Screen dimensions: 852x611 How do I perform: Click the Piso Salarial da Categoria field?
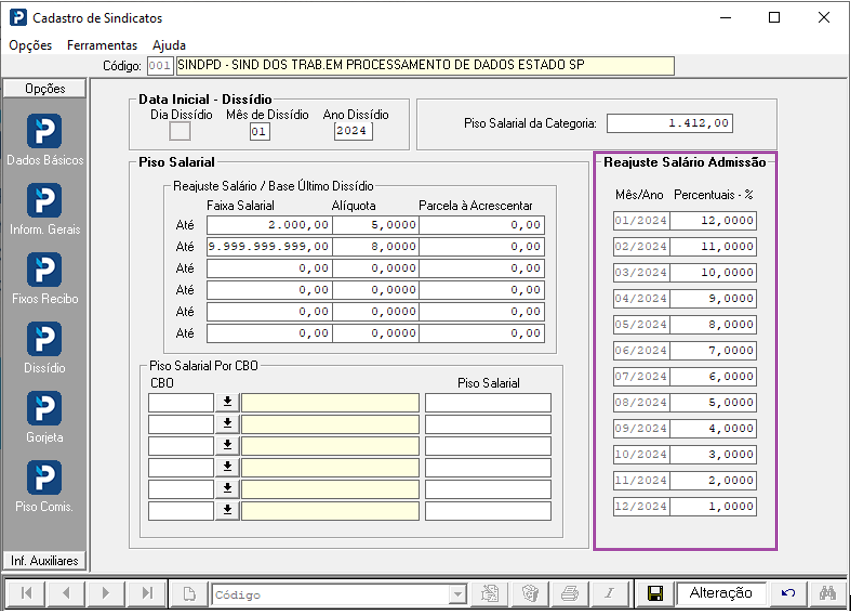click(669, 123)
